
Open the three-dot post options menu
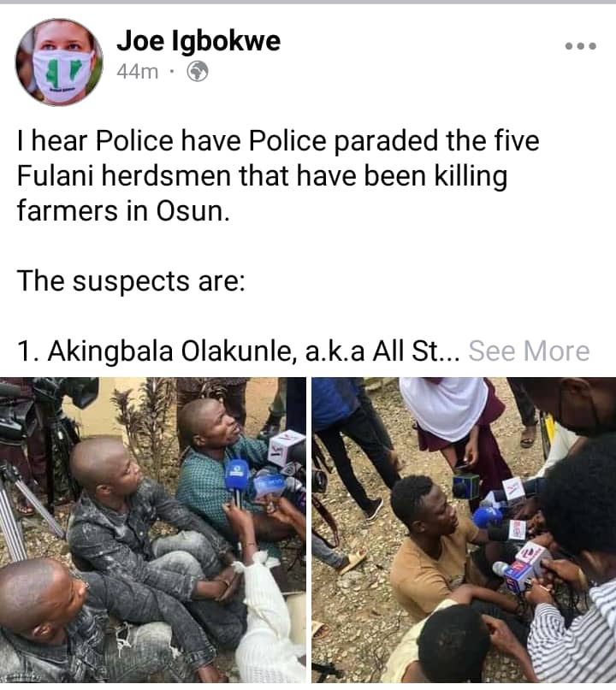[x=581, y=46]
